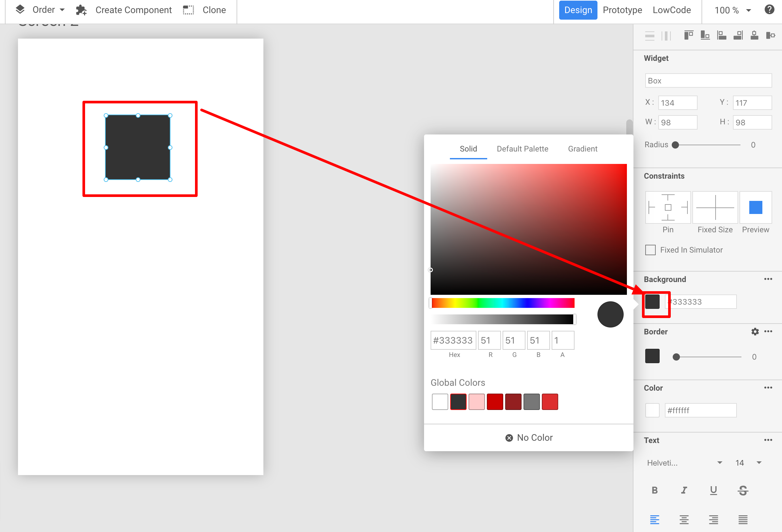
Task: Toggle underline text formatting
Action: point(713,490)
